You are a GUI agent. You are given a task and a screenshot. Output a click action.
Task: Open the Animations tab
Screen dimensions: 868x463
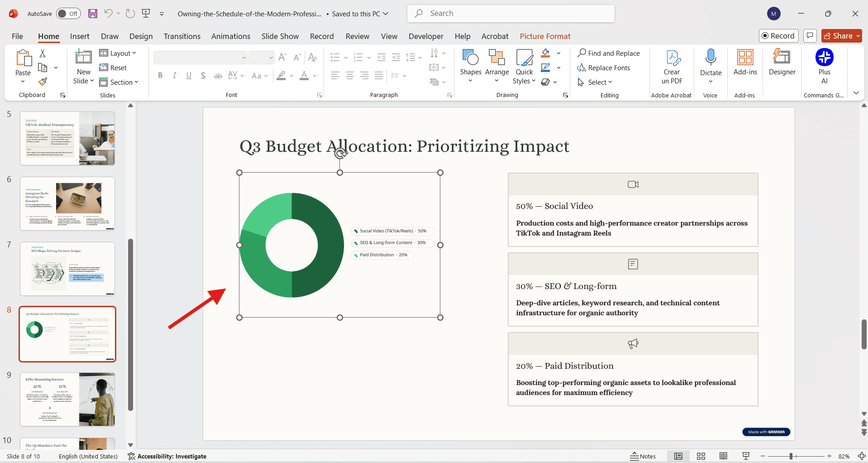click(x=231, y=36)
